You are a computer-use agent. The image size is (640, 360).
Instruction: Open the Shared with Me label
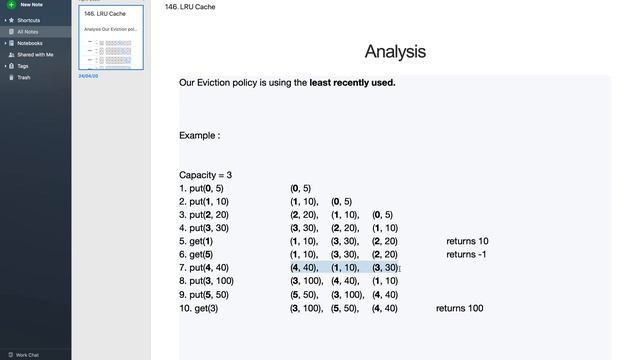point(35,55)
